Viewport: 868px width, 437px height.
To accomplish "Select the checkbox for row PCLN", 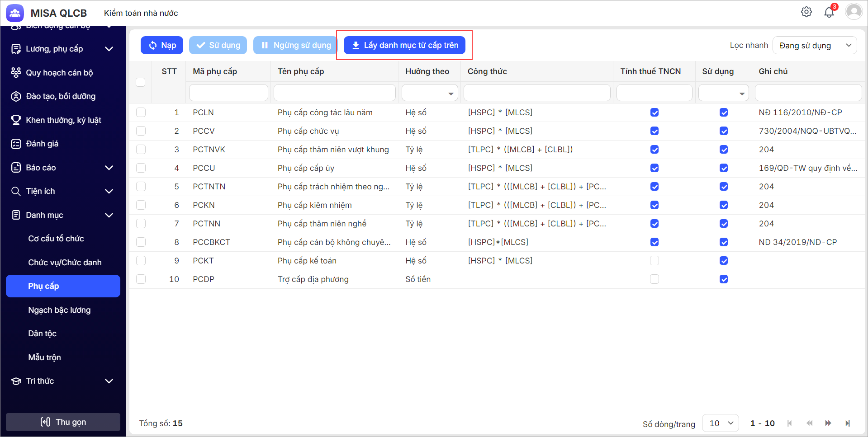I will click(141, 113).
